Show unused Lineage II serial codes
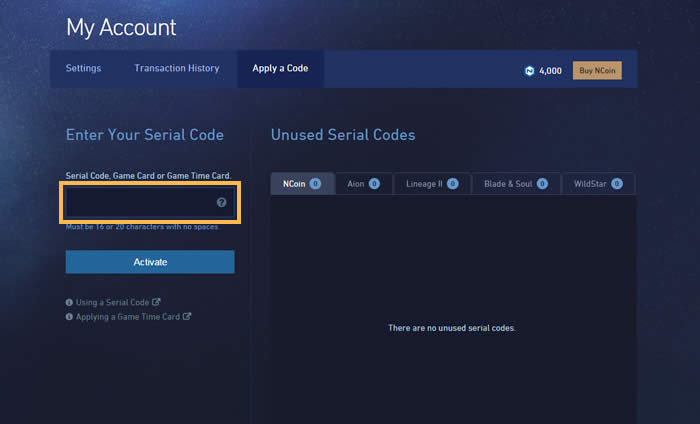 tap(432, 183)
